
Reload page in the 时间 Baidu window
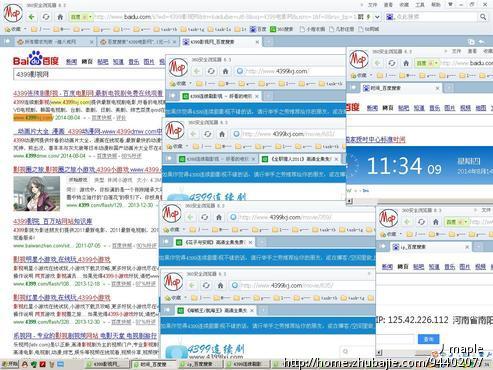[x=392, y=63]
